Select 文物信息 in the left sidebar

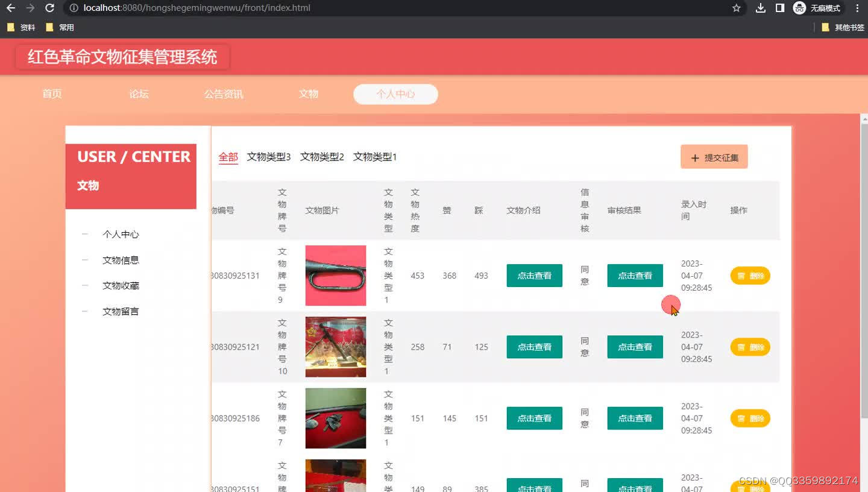point(121,260)
